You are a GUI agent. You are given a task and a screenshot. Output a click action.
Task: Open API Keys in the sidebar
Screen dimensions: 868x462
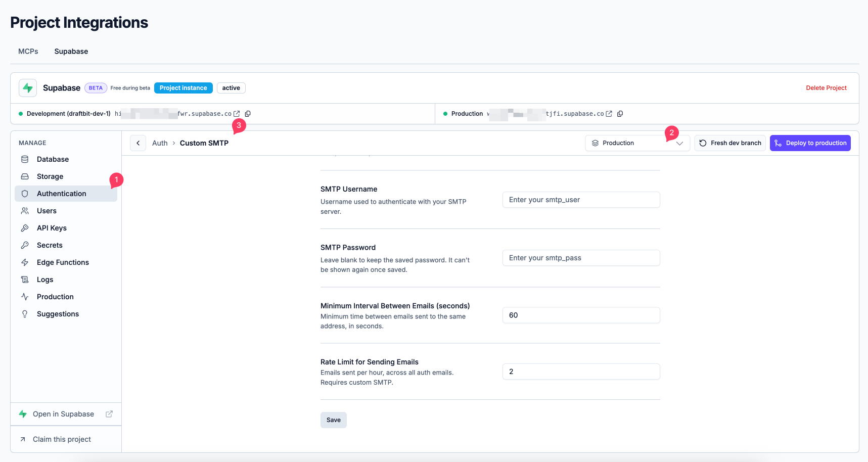point(66,228)
